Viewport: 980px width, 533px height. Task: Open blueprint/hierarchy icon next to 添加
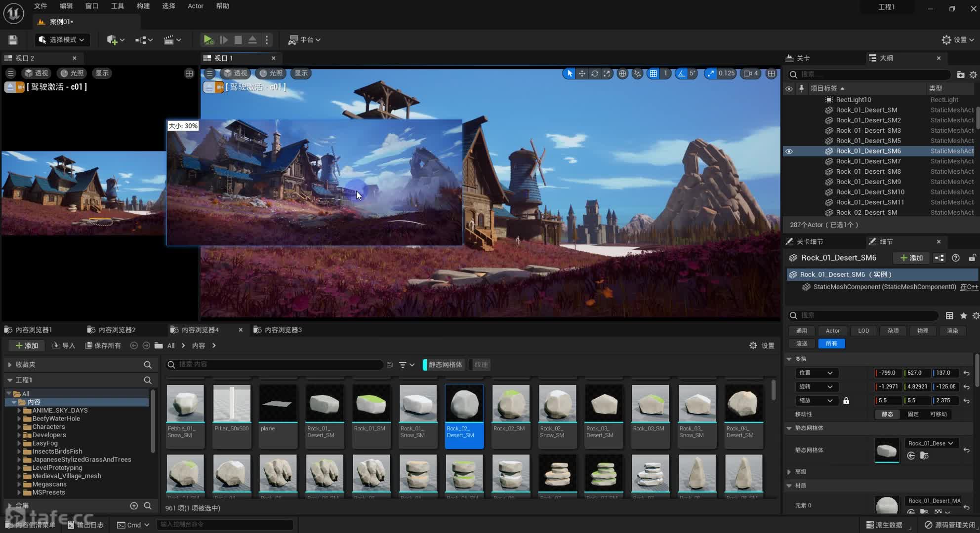coord(939,258)
